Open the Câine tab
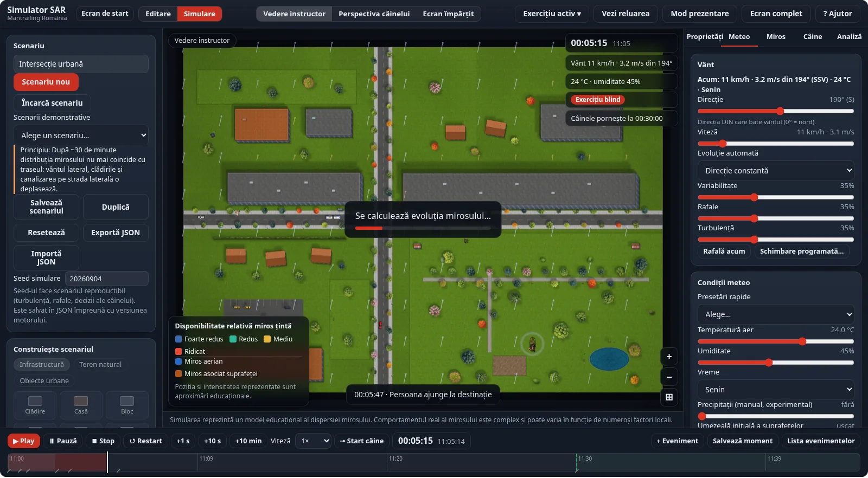 tap(812, 37)
